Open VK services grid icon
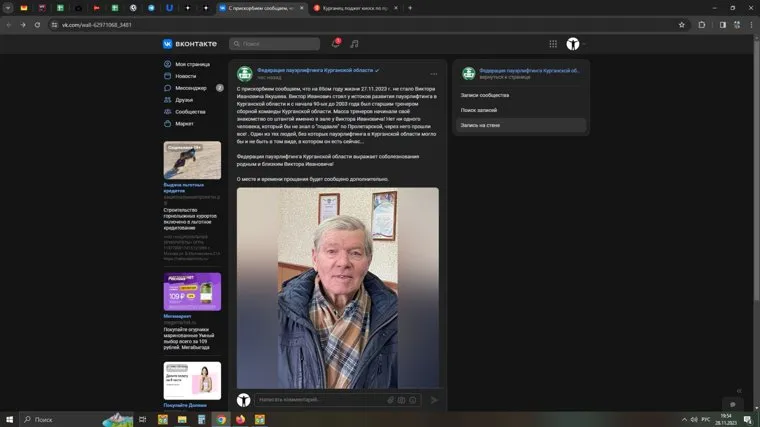This screenshot has height=427, width=760. pos(553,44)
